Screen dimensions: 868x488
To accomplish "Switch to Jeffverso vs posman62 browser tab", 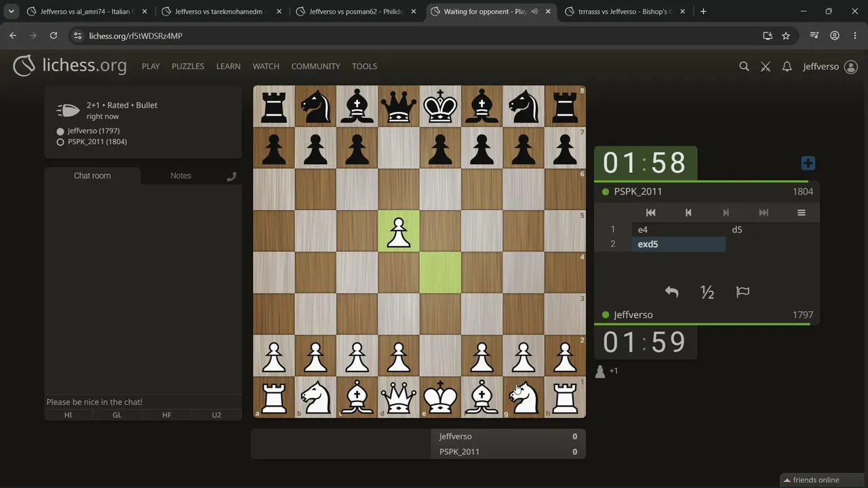I will tap(355, 12).
